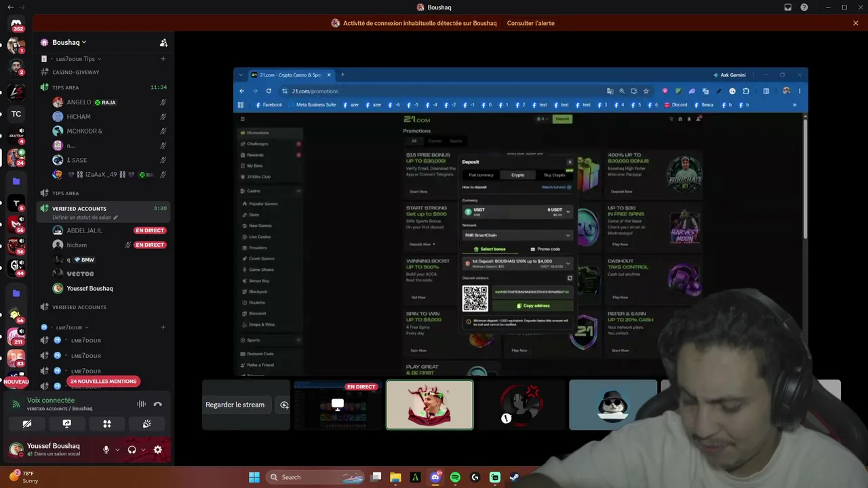This screenshot has height=488, width=868.
Task: Open the weather widget showing 78°F
Action: coord(24,476)
